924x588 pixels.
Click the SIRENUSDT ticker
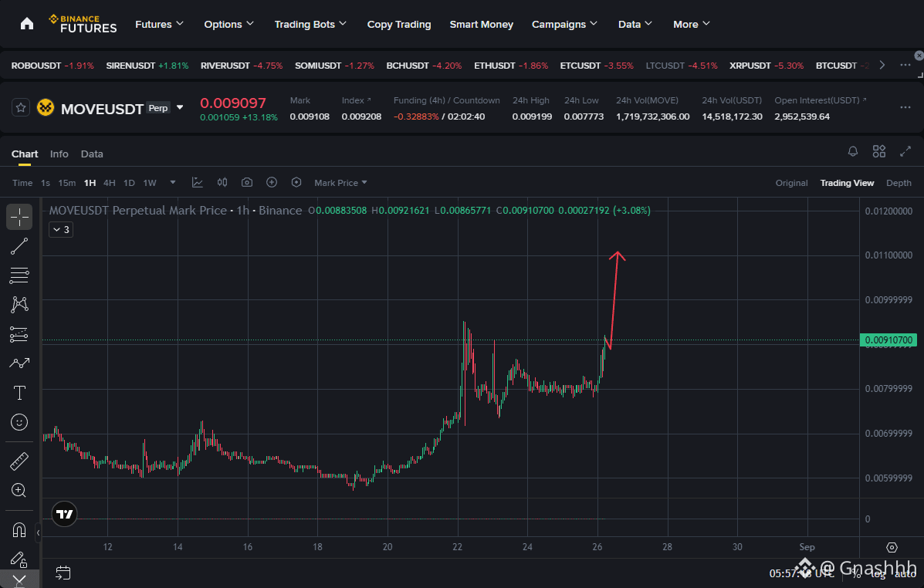pos(147,66)
